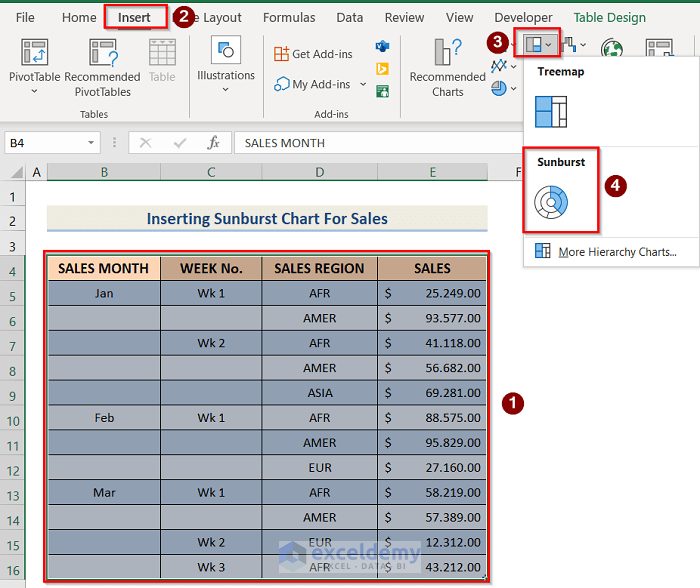
Task: Open Recommended Charts dialog
Action: [447, 68]
